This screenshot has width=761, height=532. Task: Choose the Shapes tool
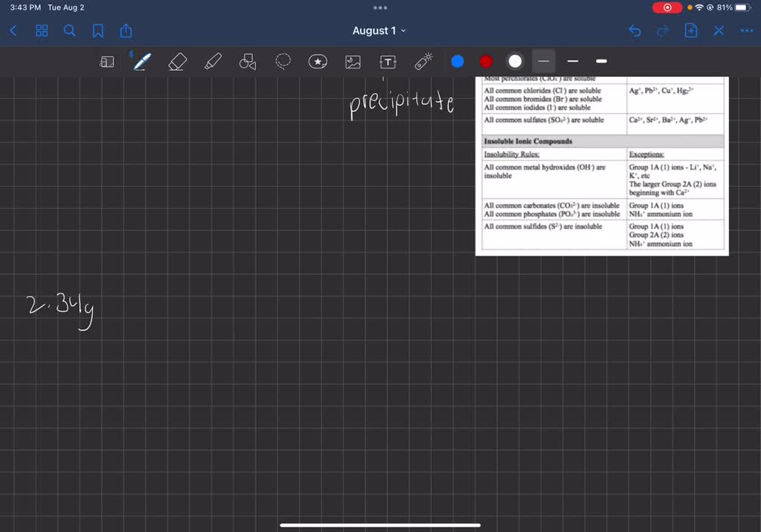(x=247, y=62)
